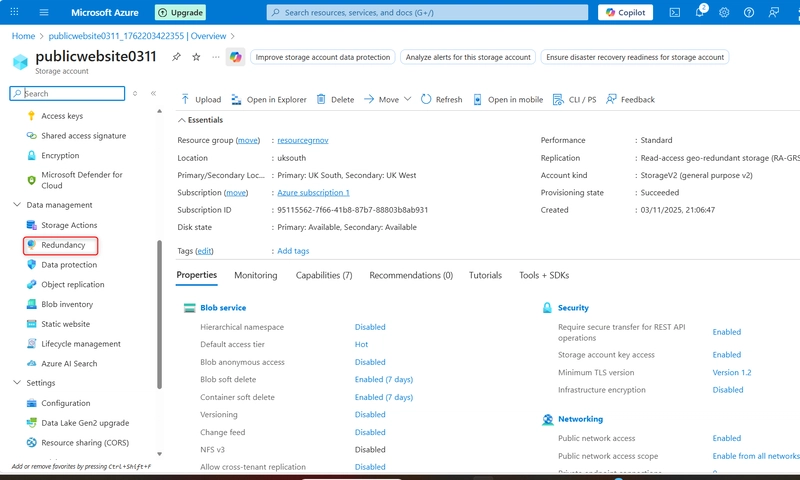Viewport: 800px width, 480px height.
Task: Mark storage account as favorite star
Action: click(x=196, y=57)
